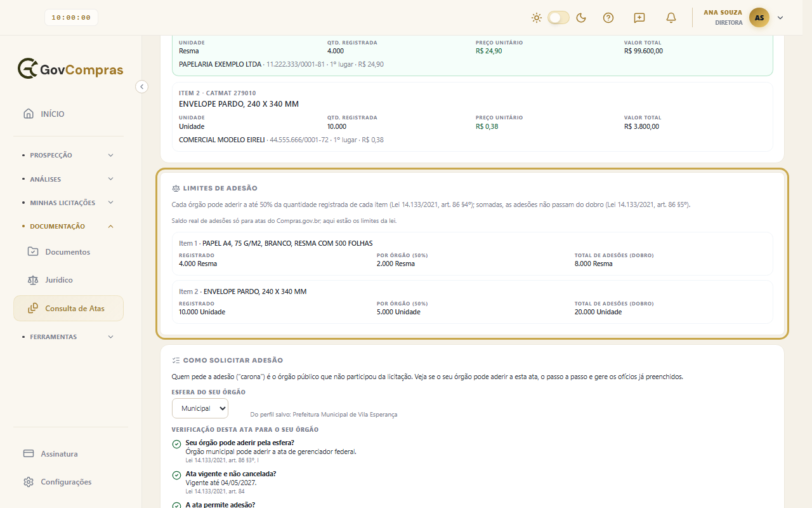812x508 pixels.
Task: Click the 'R$ 99.600,00' total value
Action: click(643, 51)
